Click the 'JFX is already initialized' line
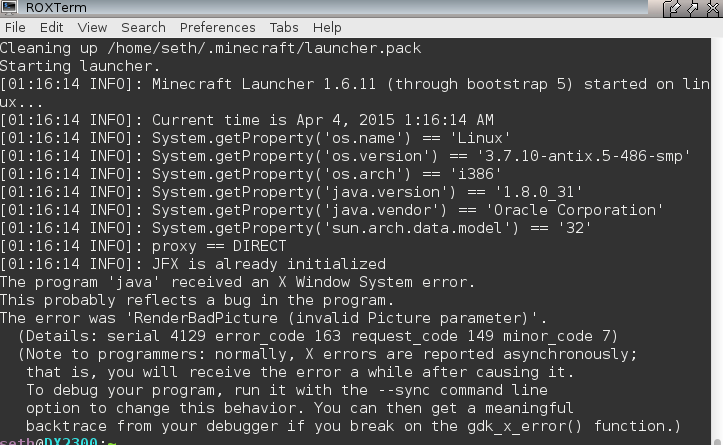The image size is (723, 445). tap(193, 264)
